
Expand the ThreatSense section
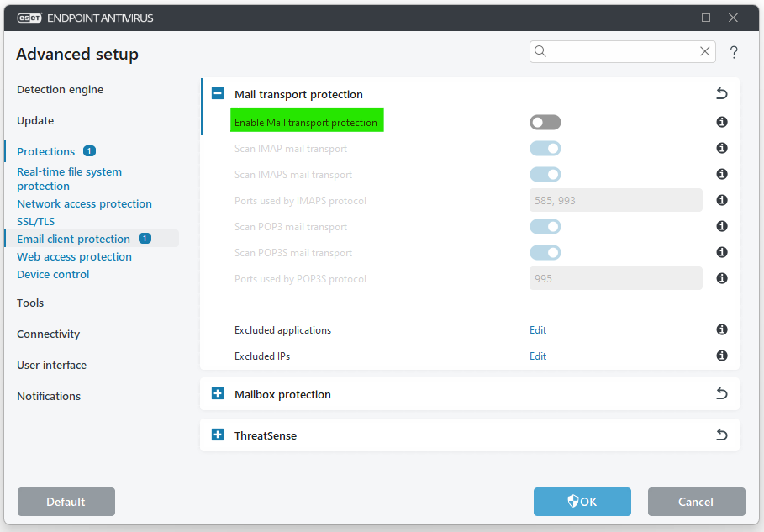(x=218, y=435)
